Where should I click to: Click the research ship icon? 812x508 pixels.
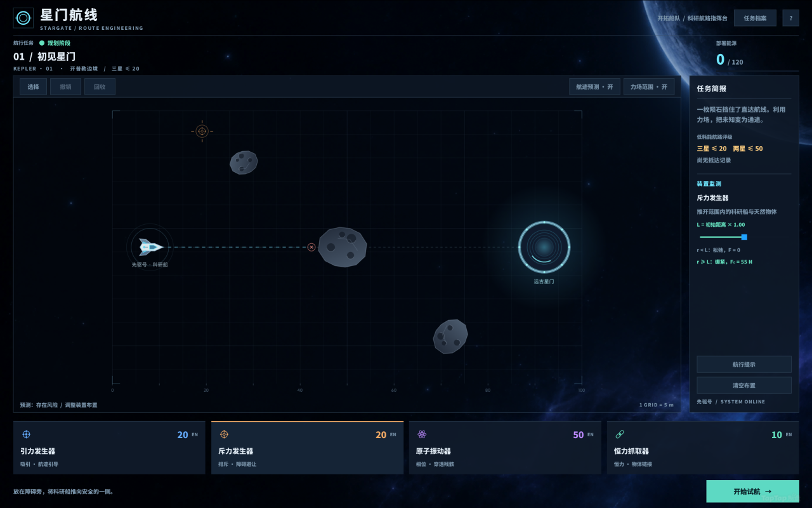tap(151, 247)
